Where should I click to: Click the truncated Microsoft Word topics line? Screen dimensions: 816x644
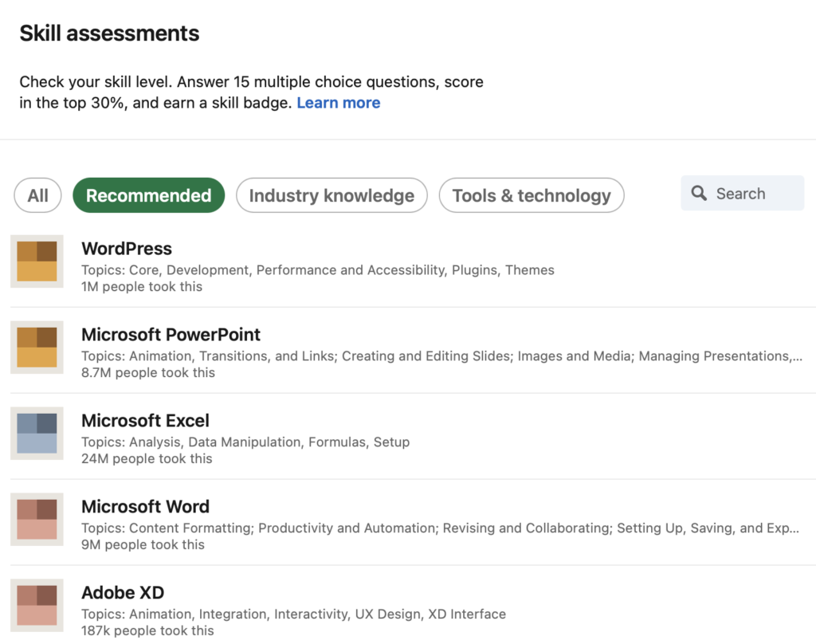(x=440, y=528)
